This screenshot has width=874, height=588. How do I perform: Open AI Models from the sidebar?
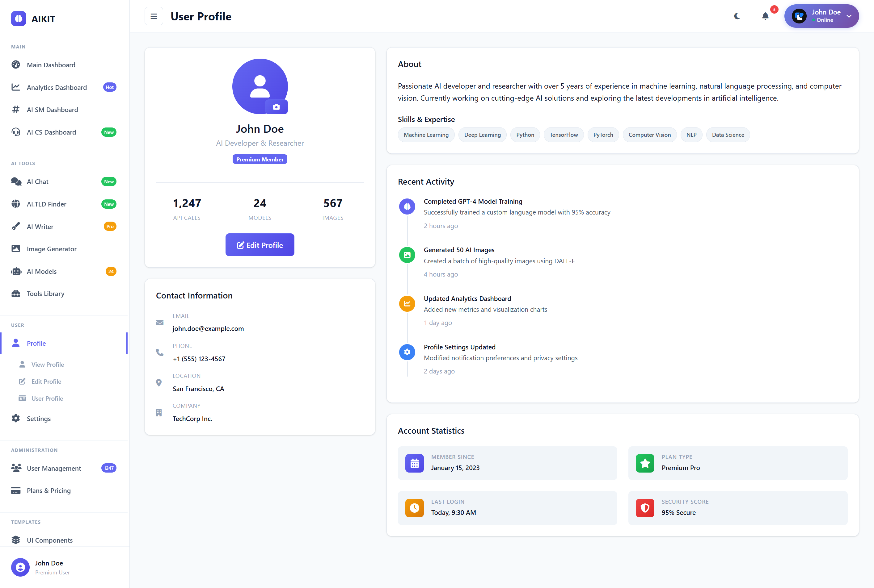[42, 271]
